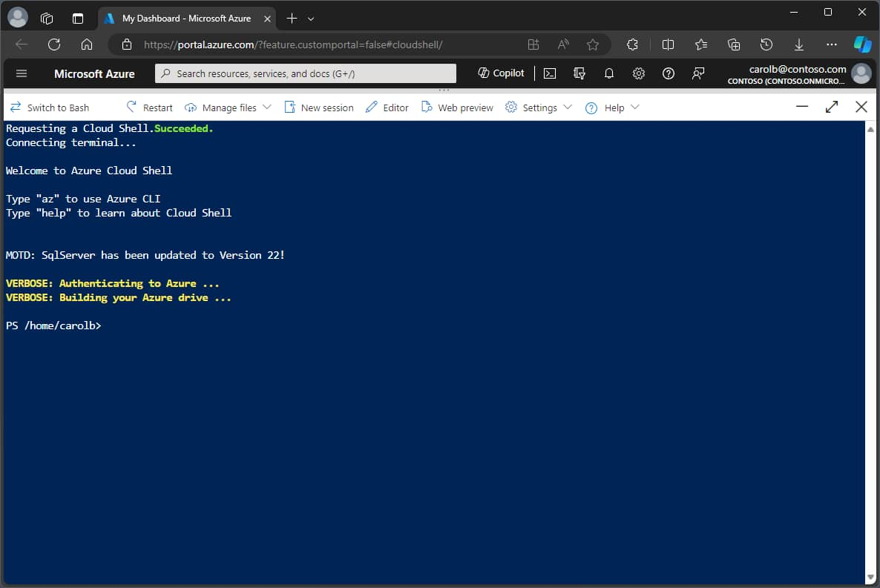Select the My Dashboard browser tab
This screenshot has width=880, height=588.
[x=185, y=18]
